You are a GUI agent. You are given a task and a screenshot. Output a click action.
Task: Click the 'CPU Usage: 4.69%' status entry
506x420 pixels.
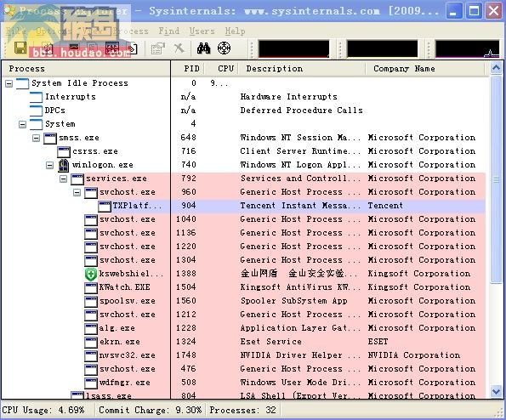click(x=43, y=411)
